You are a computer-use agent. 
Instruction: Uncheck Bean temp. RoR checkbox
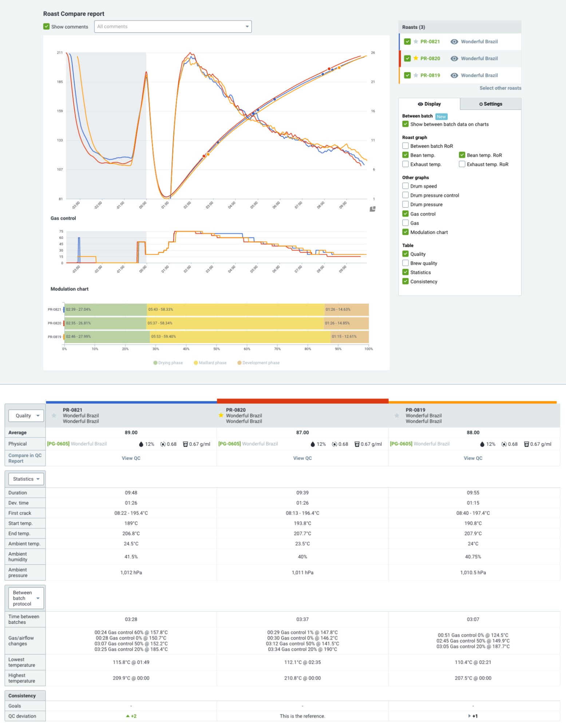(x=462, y=155)
